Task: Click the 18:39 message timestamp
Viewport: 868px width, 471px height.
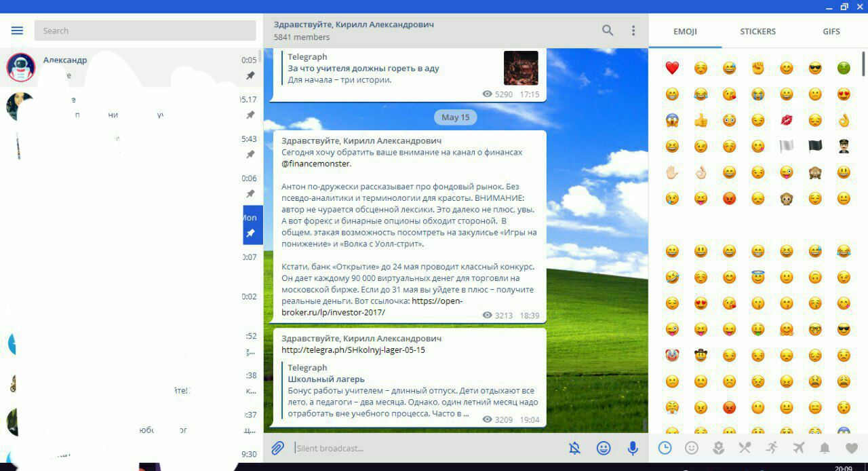Action: 530,316
